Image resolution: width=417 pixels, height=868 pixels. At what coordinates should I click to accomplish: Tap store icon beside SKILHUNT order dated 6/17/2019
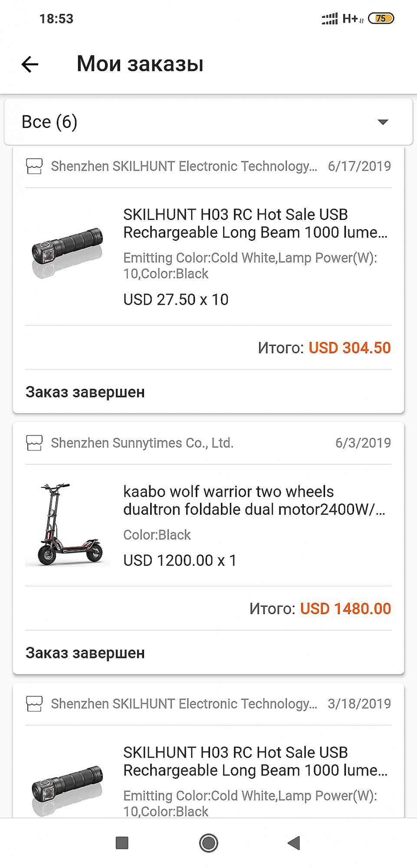tap(34, 166)
